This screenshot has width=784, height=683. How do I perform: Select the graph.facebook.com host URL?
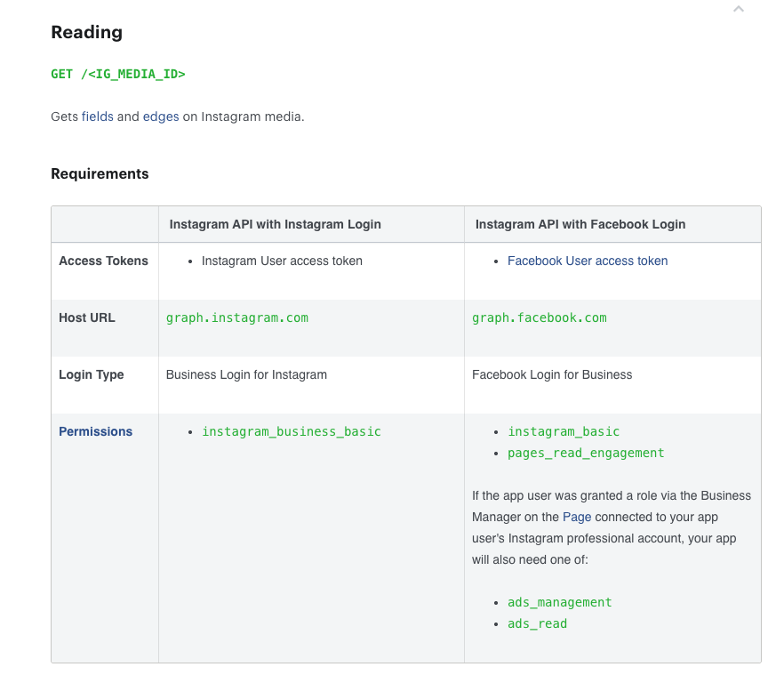pos(540,317)
